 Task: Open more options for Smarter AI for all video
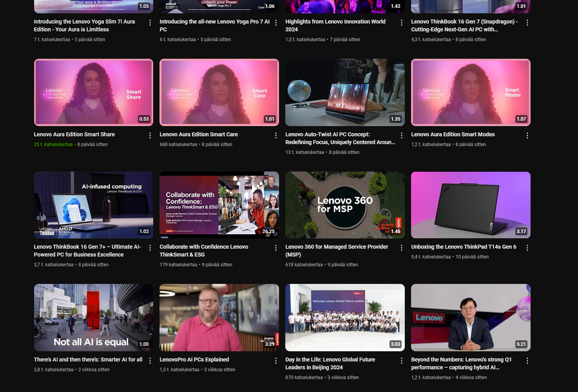(150, 361)
